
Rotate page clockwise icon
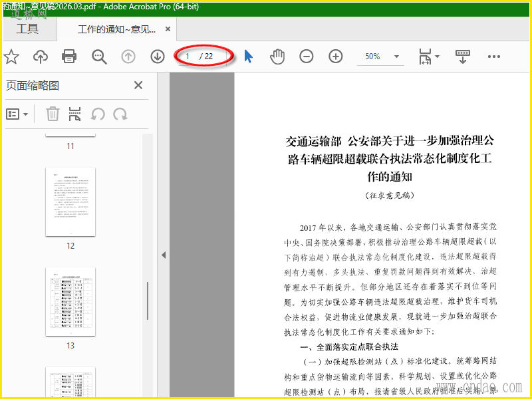pos(120,114)
